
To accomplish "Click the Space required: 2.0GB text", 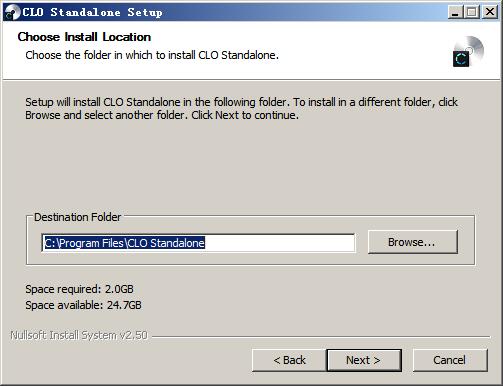I will [x=79, y=289].
